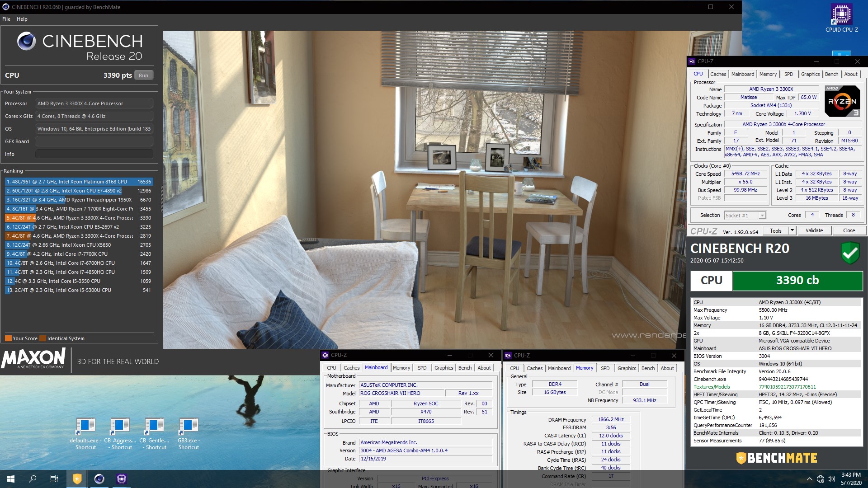This screenshot has height=488, width=868.
Task: Click the ROG CROSSHAIR VII HERO model field
Action: click(x=401, y=394)
